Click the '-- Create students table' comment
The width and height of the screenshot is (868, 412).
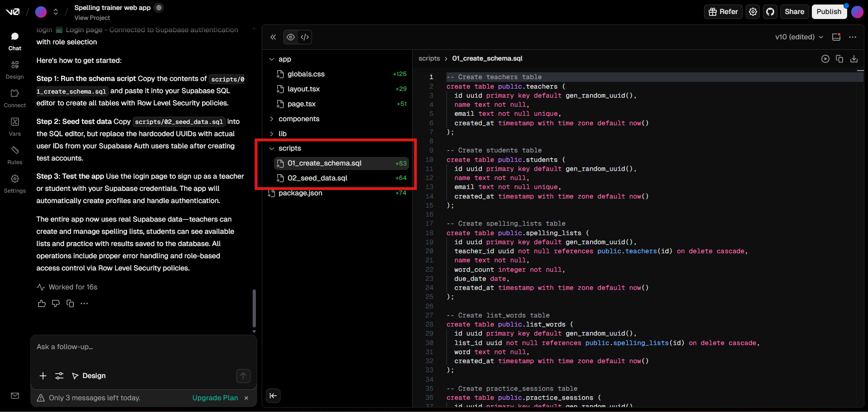click(494, 150)
